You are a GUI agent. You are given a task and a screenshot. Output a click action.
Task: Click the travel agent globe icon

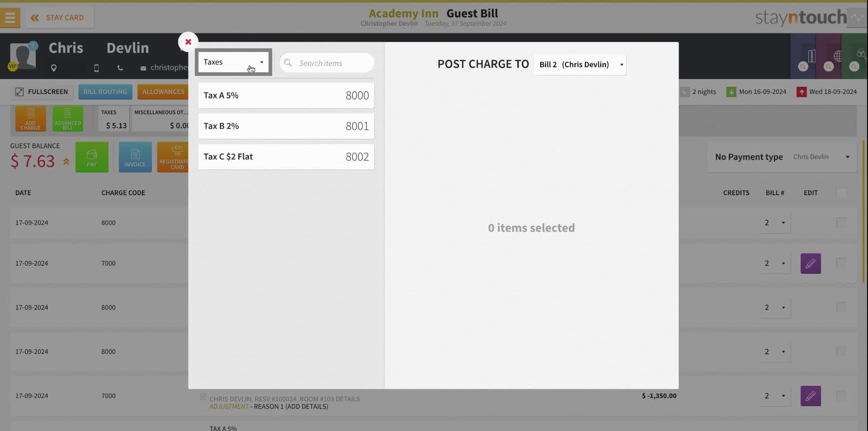pos(838,56)
